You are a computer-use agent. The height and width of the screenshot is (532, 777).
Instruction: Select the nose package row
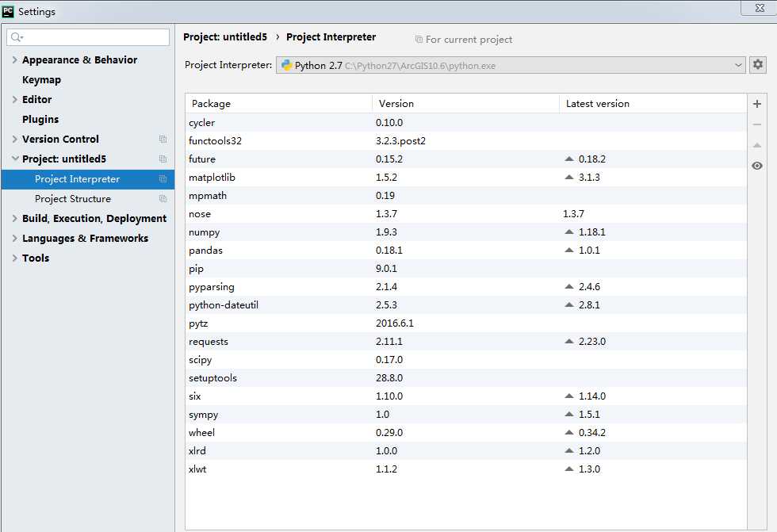(x=466, y=214)
